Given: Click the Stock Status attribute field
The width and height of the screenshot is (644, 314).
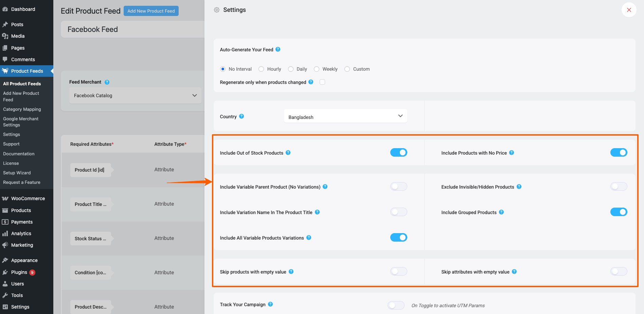Looking at the screenshot, I should (91, 239).
